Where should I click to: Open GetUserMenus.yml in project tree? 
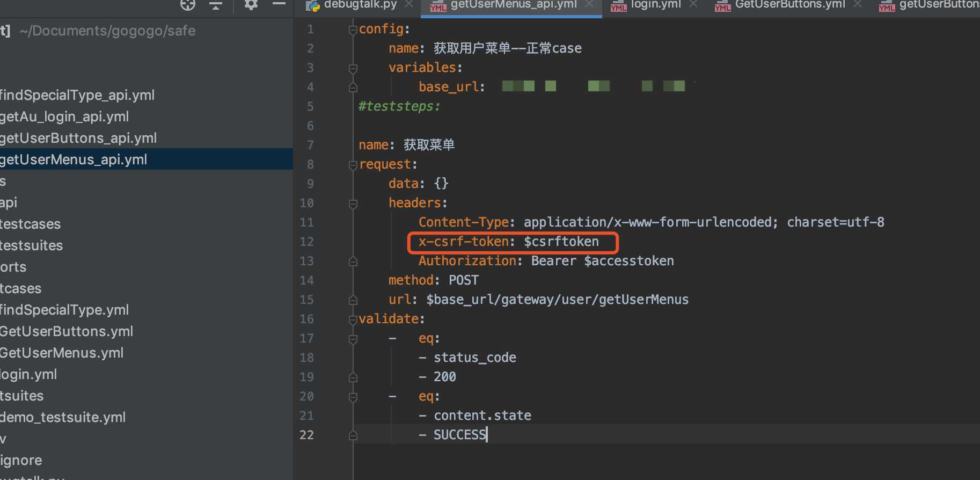pyautogui.click(x=62, y=353)
